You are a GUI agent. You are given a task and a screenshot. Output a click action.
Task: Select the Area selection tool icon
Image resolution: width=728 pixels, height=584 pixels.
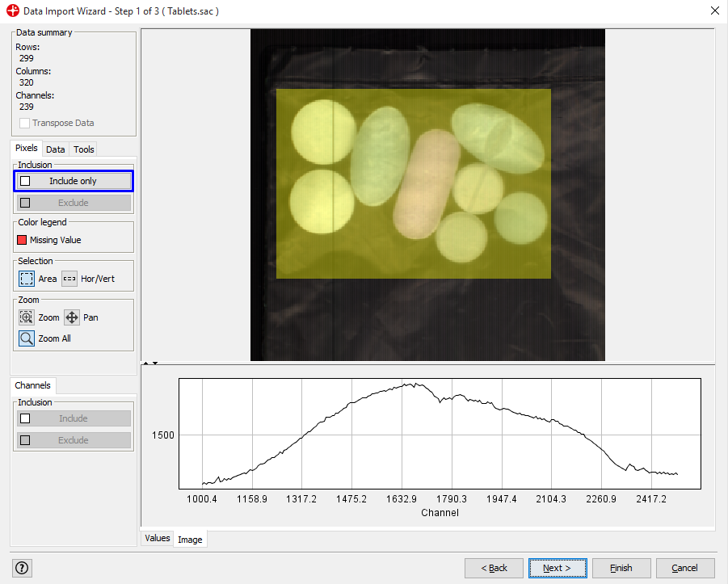coord(27,279)
